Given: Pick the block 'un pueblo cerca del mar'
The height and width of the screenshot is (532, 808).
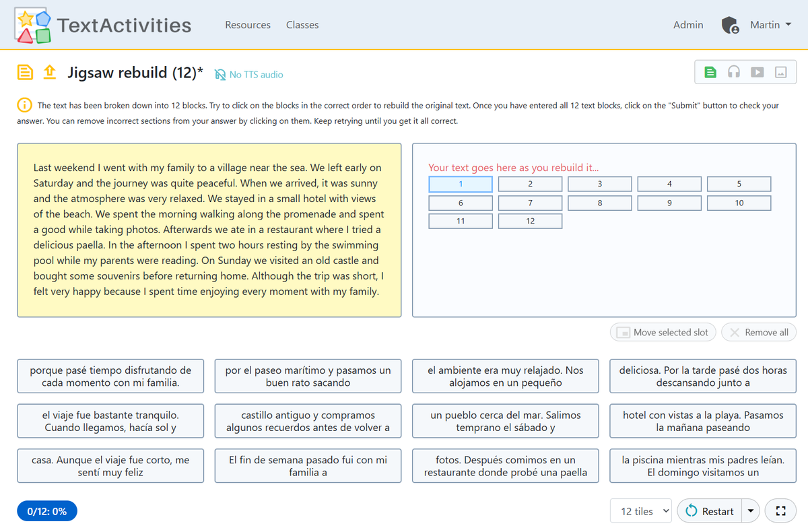Looking at the screenshot, I should [506, 422].
